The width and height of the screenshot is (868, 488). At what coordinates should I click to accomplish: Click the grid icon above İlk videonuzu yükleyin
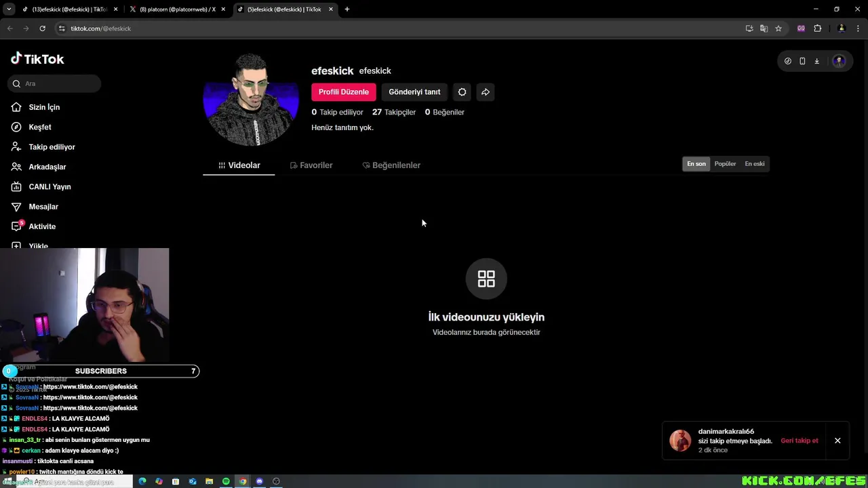(x=486, y=279)
